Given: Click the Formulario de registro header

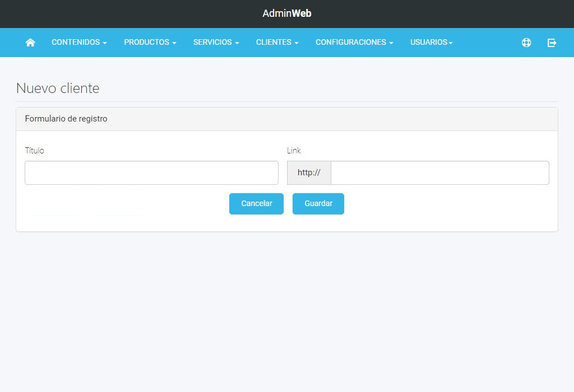Looking at the screenshot, I should coord(66,119).
